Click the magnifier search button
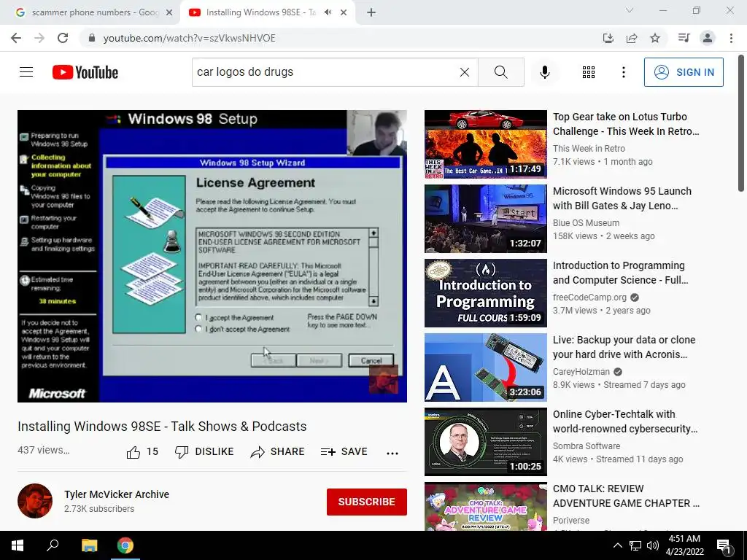The height and width of the screenshot is (560, 747). coord(500,72)
